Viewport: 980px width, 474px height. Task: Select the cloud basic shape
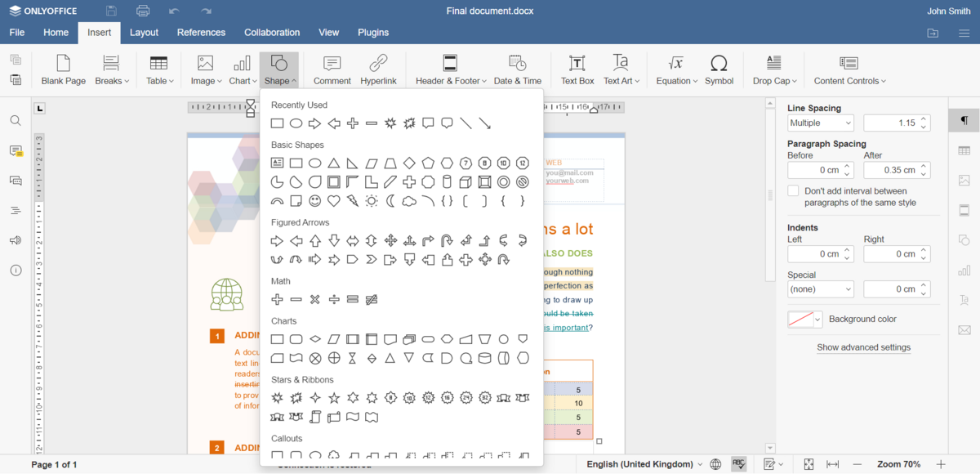point(409,201)
